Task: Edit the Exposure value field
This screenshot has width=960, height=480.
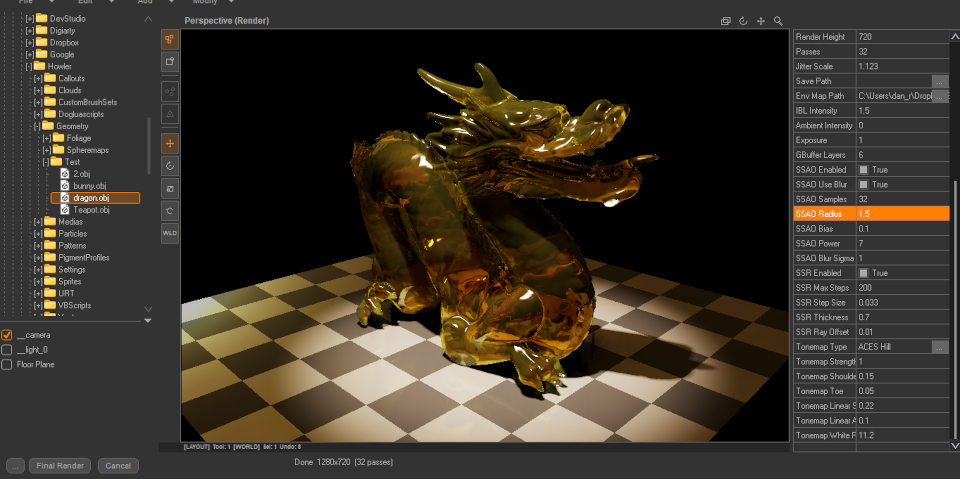Action: tap(902, 140)
